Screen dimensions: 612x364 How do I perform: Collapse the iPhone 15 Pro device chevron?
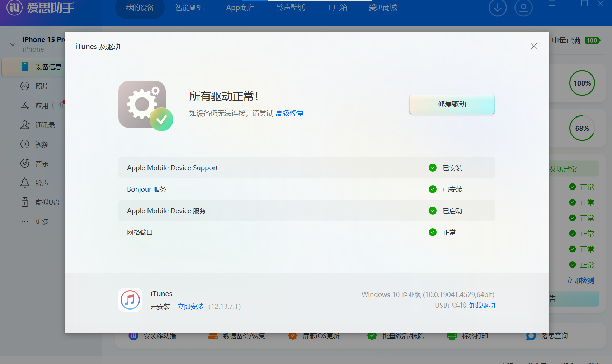tap(13, 44)
